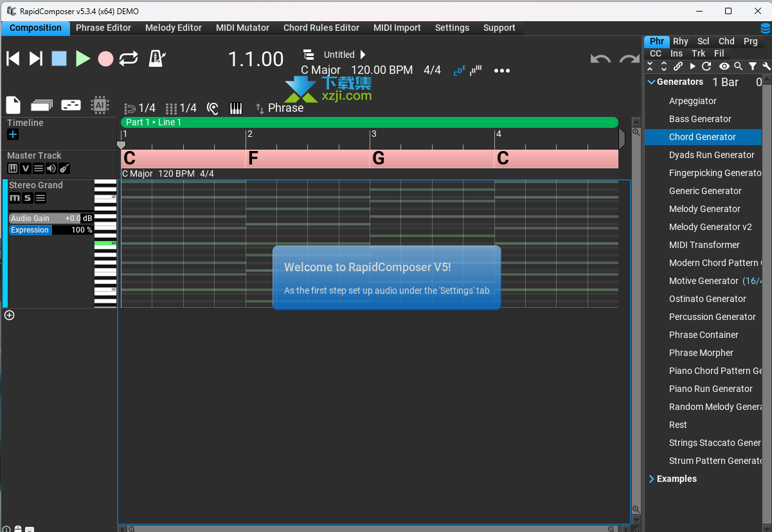Open the three-dots more options menu

point(502,71)
